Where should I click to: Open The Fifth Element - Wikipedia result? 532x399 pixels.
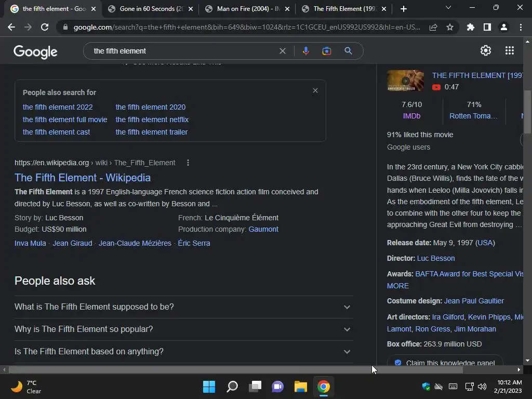(83, 178)
